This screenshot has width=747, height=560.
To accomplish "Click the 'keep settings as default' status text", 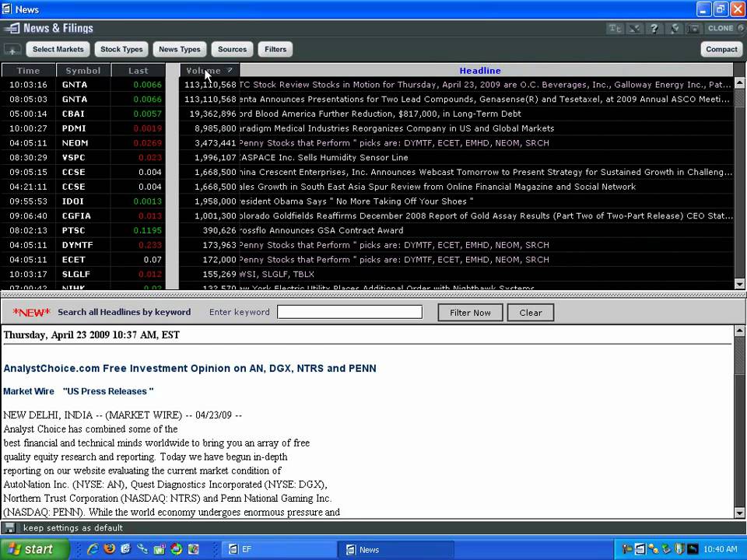I will coord(73,527).
